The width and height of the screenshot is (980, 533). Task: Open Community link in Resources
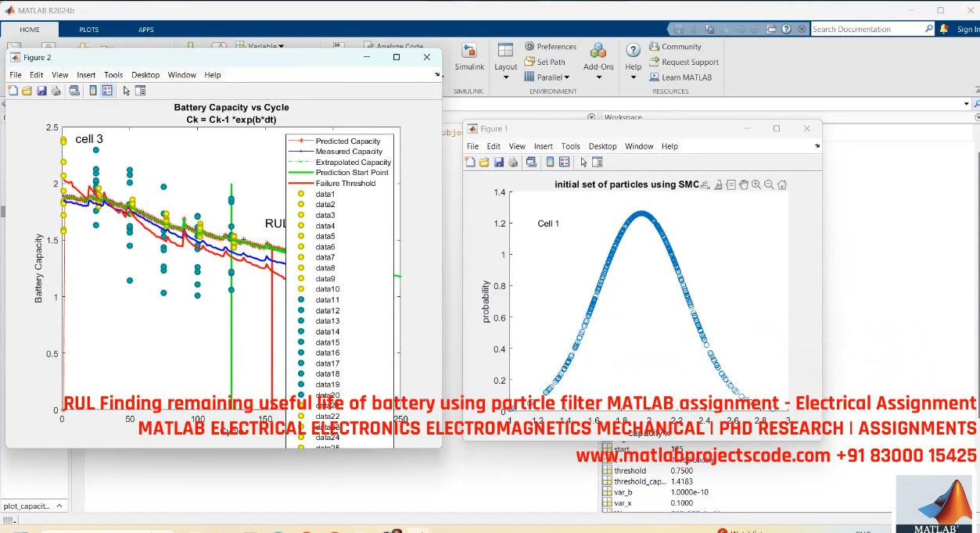(675, 47)
